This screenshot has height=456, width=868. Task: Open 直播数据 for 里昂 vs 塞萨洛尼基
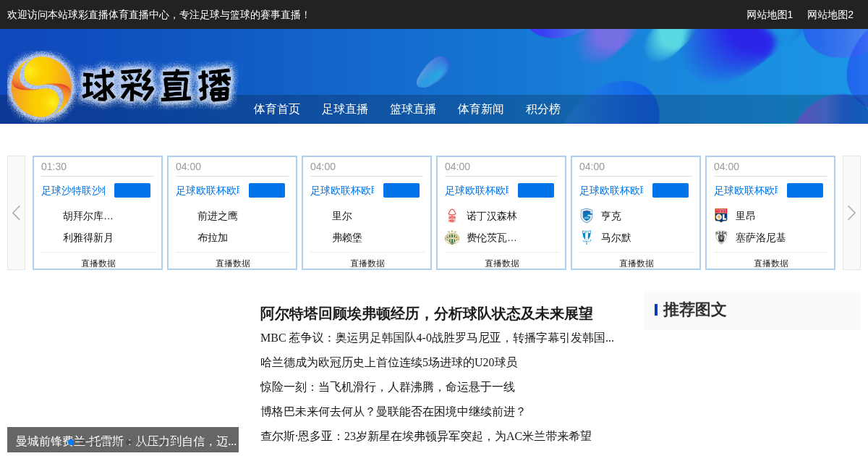click(771, 263)
